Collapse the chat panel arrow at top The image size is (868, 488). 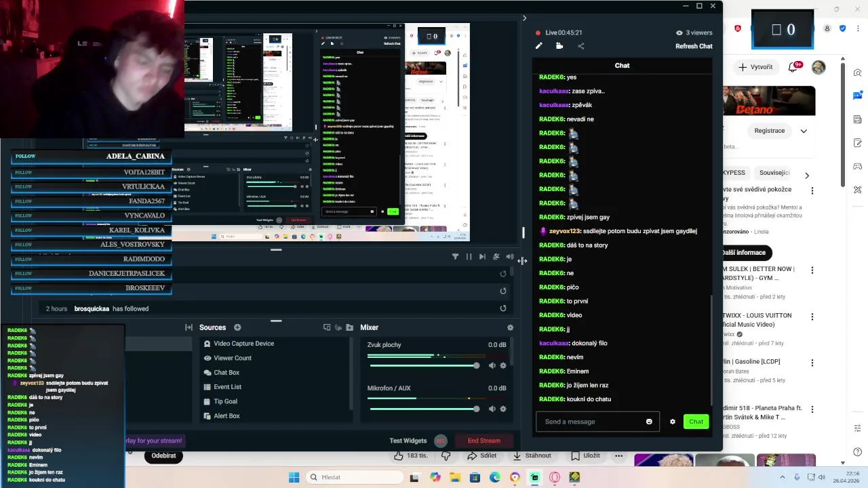524,18
